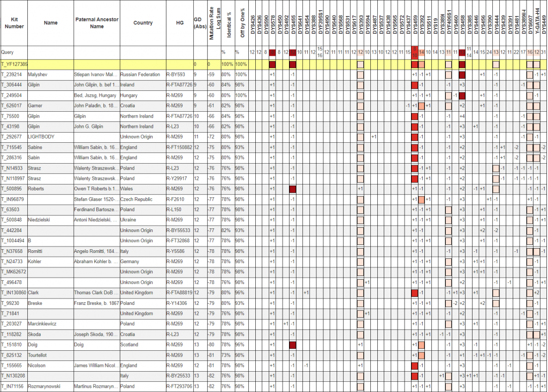This screenshot has height=392, width=548.
Task: Click the Kit Number column header
Action: tap(13, 23)
